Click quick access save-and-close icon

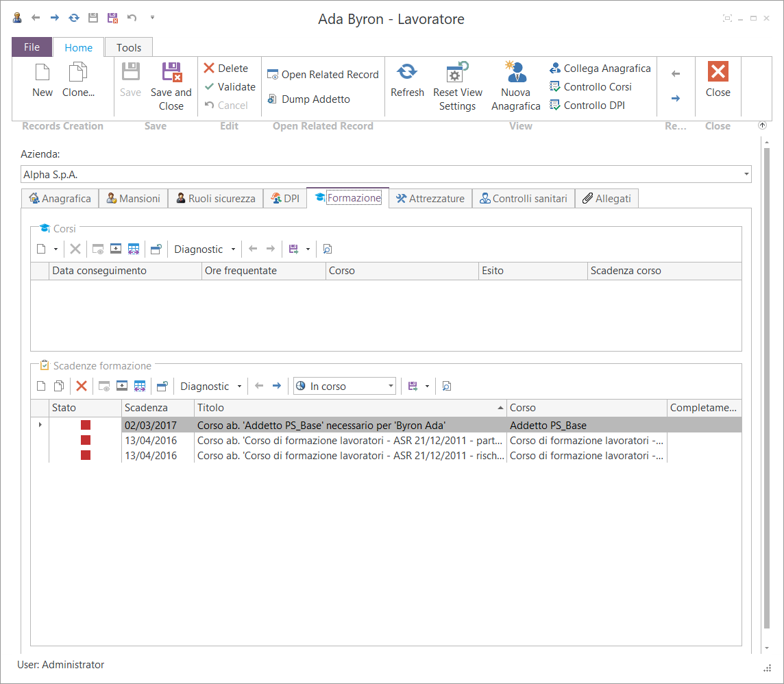point(112,18)
